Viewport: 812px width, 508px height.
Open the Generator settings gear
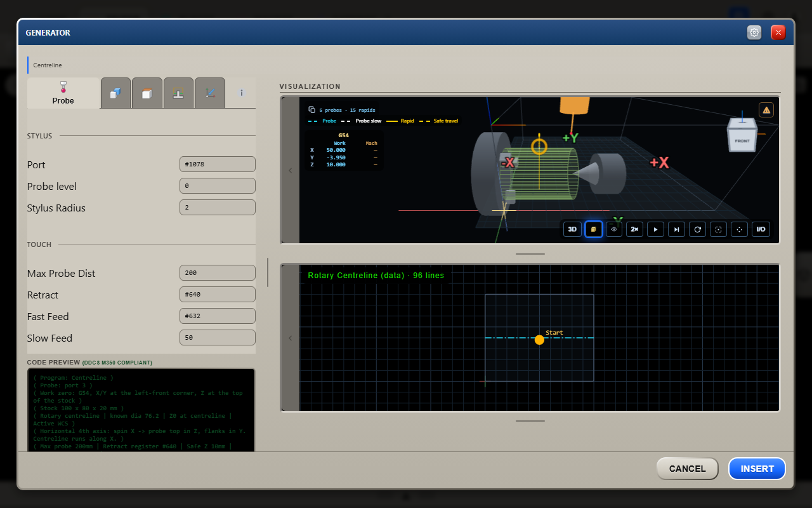[x=754, y=32]
